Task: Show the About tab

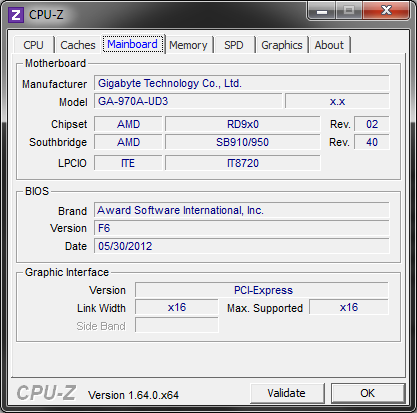Action: pos(329,45)
